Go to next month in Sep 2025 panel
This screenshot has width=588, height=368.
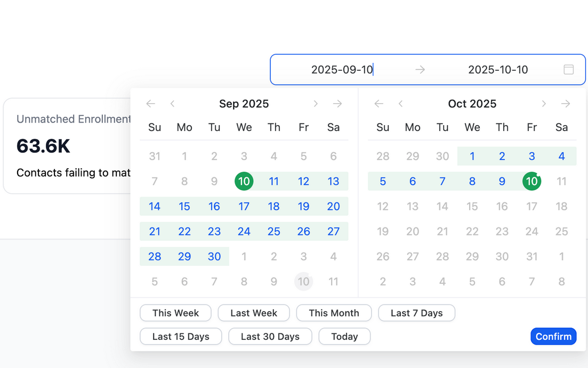316,104
